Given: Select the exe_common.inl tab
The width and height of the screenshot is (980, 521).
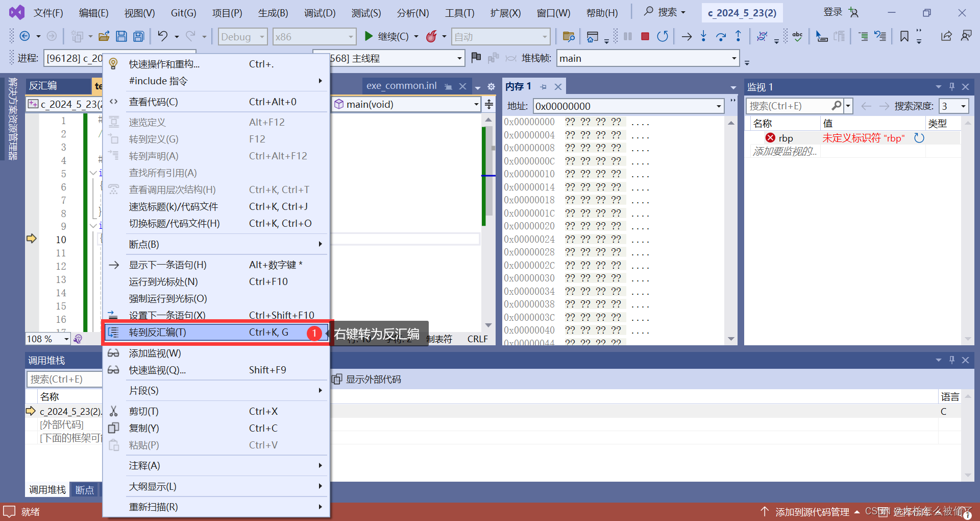Looking at the screenshot, I should click(401, 86).
